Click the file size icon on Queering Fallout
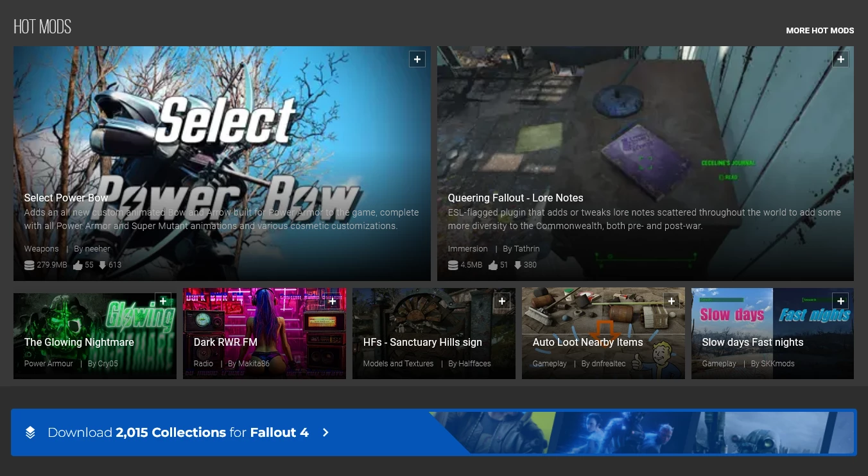This screenshot has width=868, height=476. click(x=453, y=265)
